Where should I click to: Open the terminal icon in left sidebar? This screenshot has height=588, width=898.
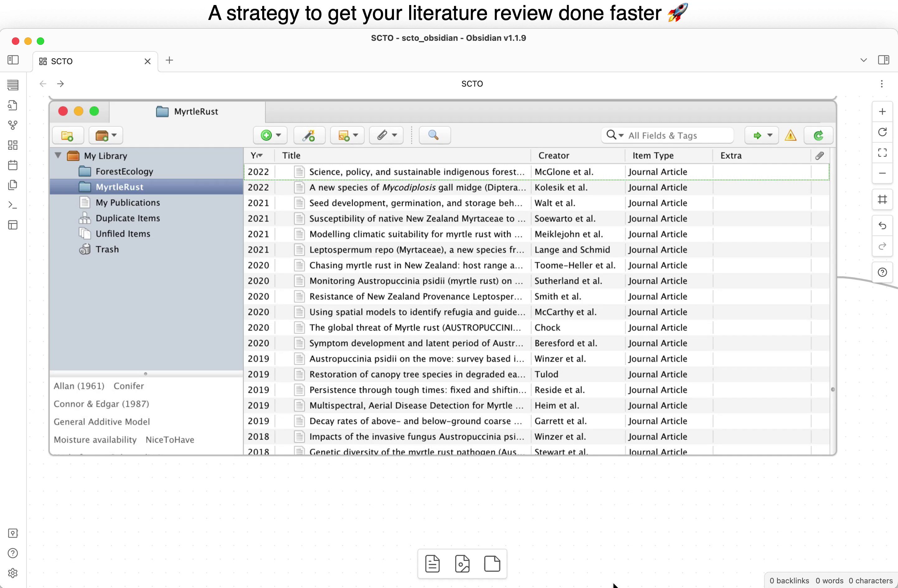coord(13,205)
